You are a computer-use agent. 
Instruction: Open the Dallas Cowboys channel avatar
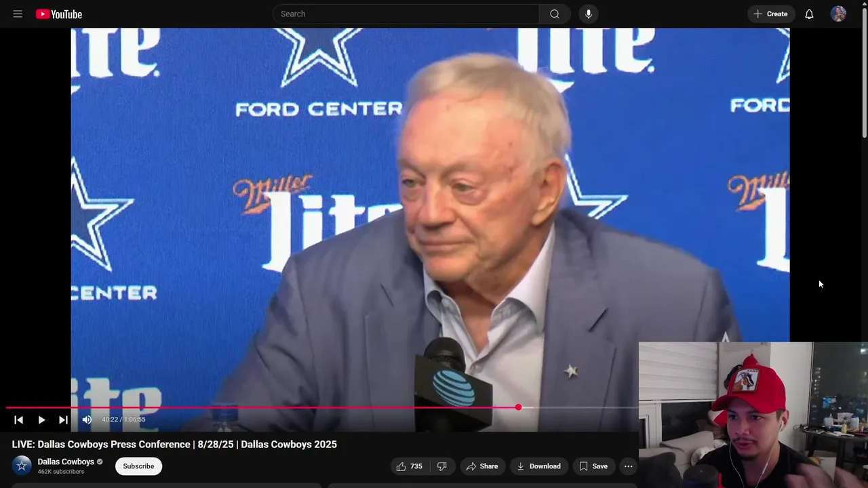click(x=22, y=466)
